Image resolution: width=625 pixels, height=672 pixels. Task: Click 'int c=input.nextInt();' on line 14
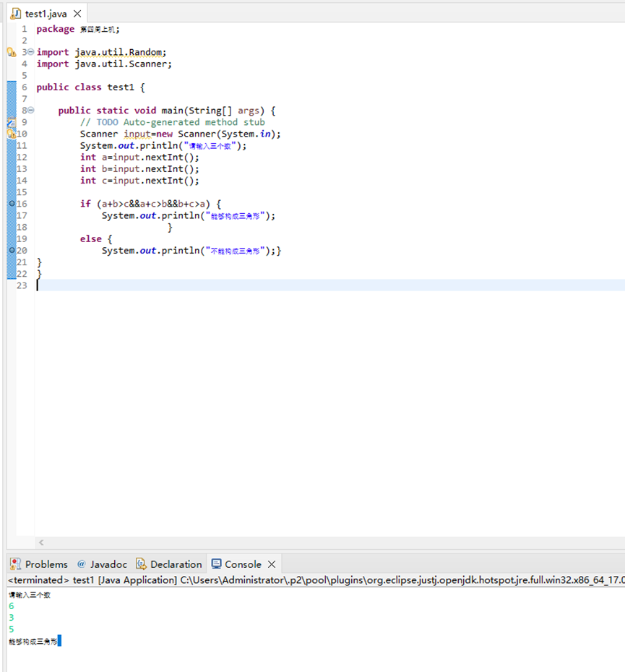pos(139,181)
